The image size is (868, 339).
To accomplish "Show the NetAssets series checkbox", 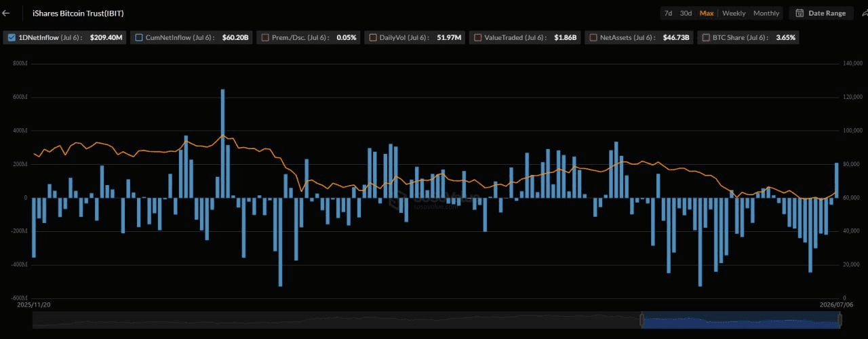I will 593,38.
